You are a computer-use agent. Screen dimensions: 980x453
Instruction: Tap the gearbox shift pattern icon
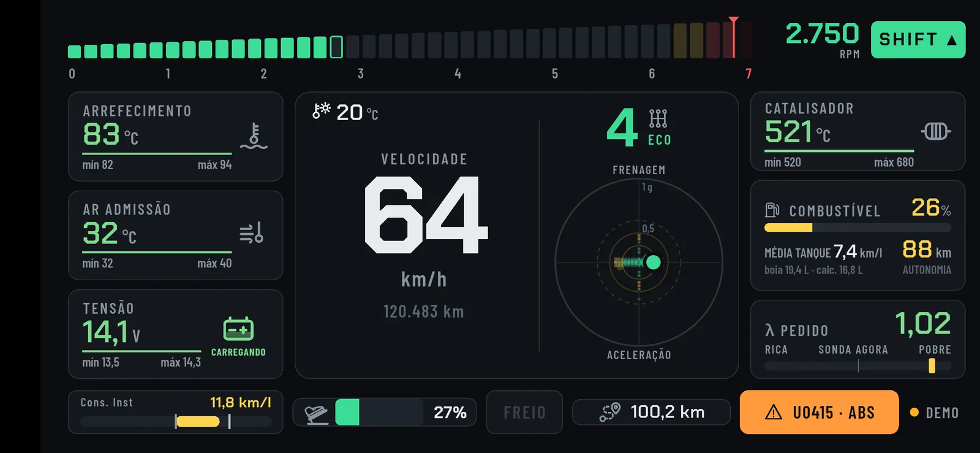click(658, 118)
